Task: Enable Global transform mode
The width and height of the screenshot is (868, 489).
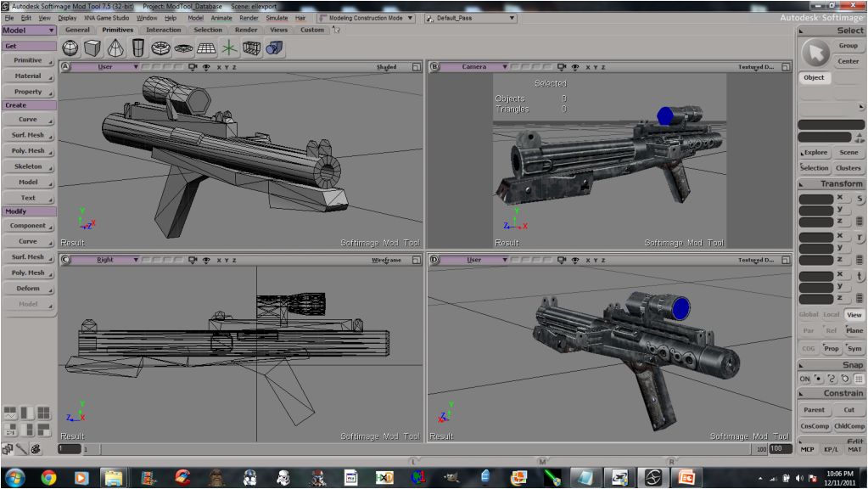Action: point(809,315)
